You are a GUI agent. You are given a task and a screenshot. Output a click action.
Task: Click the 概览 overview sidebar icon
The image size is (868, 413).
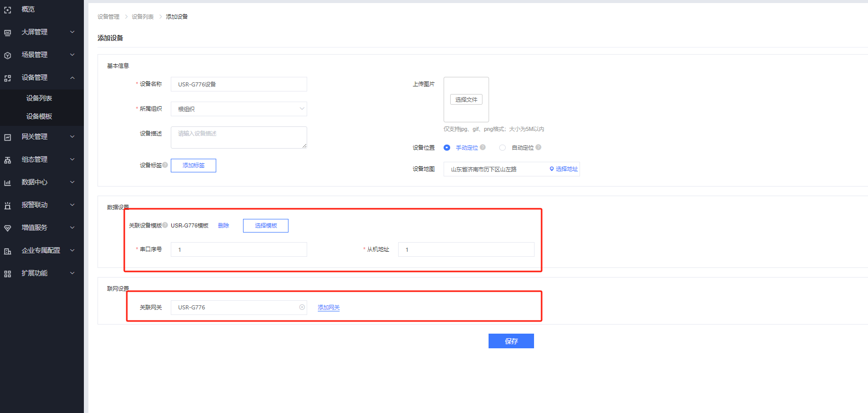point(8,10)
